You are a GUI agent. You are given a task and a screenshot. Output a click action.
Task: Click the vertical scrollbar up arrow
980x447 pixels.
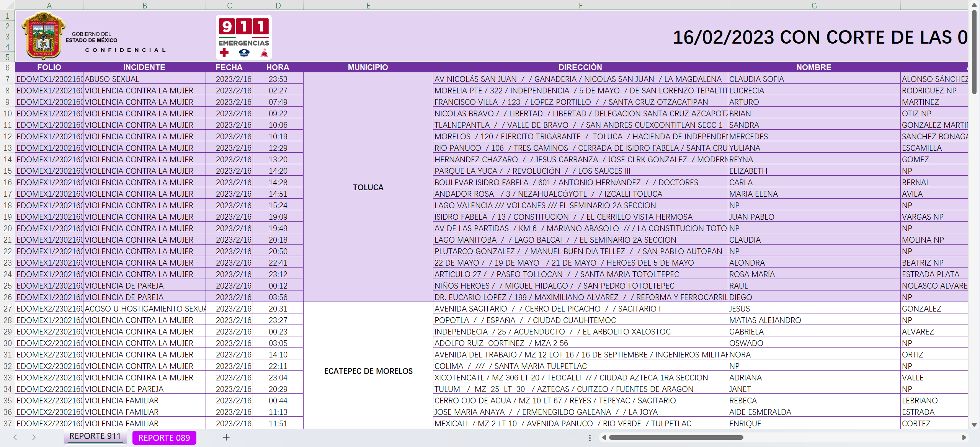pyautogui.click(x=974, y=5)
